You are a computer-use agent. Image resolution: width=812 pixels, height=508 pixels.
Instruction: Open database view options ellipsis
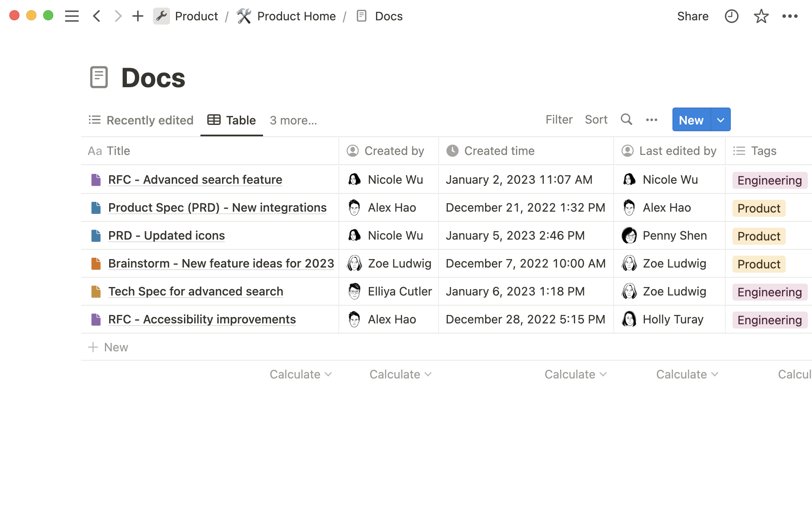tap(651, 120)
